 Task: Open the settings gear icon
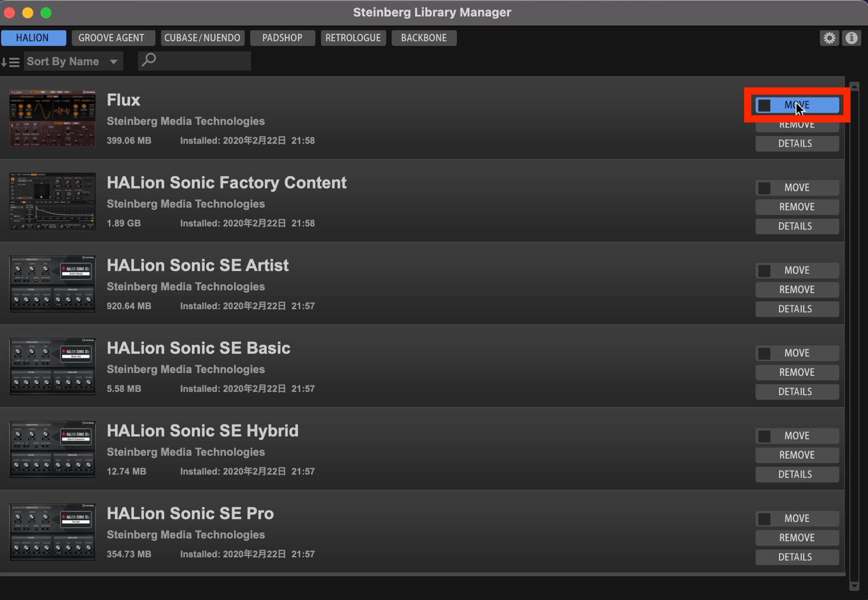[829, 38]
